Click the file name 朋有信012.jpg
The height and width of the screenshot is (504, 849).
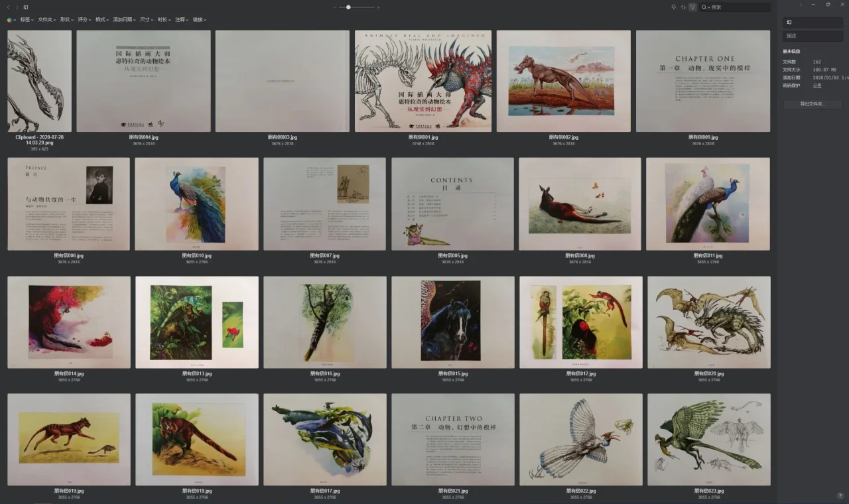580,373
